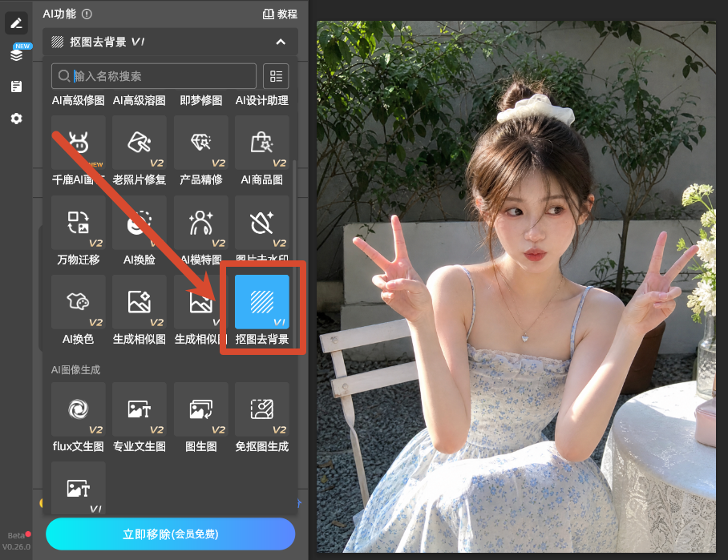The height and width of the screenshot is (560, 728).
Task: Open the 教程 tutorial link
Action: pos(280,14)
